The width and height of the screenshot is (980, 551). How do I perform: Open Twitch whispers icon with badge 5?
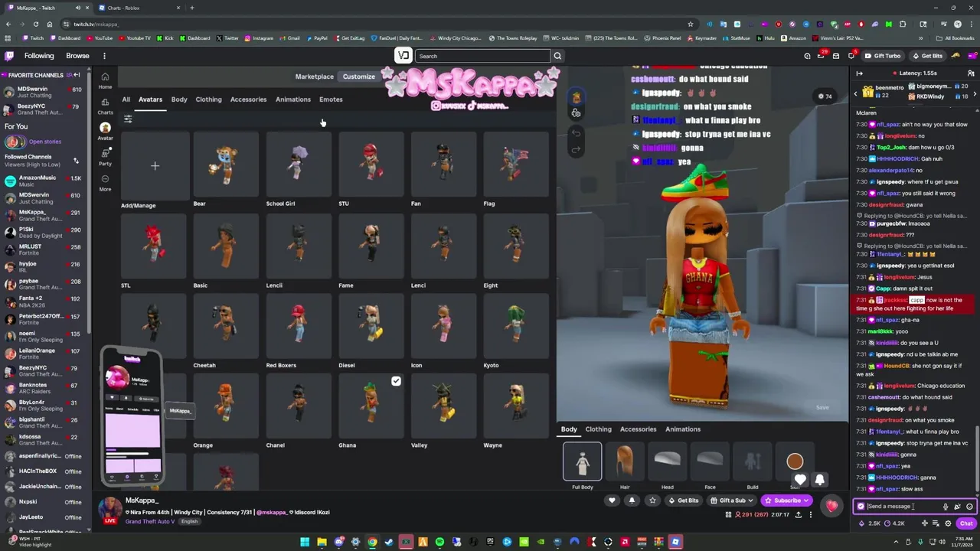point(851,55)
